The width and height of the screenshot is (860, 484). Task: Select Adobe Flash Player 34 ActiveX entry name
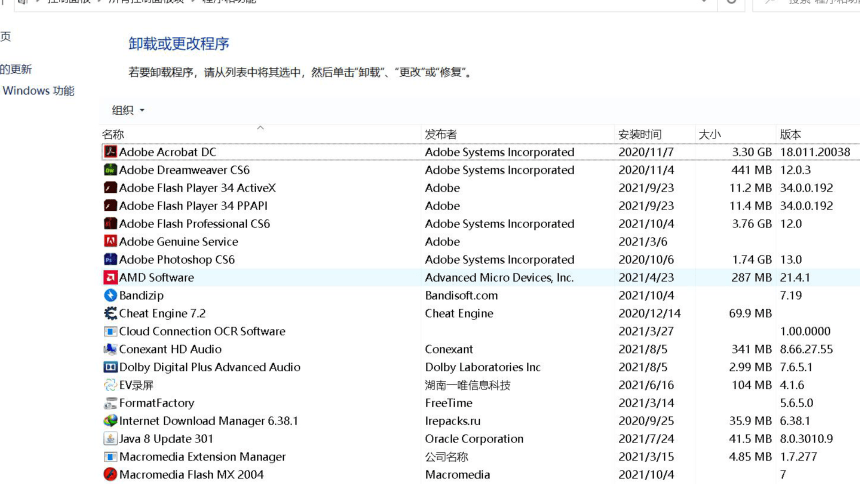point(197,188)
